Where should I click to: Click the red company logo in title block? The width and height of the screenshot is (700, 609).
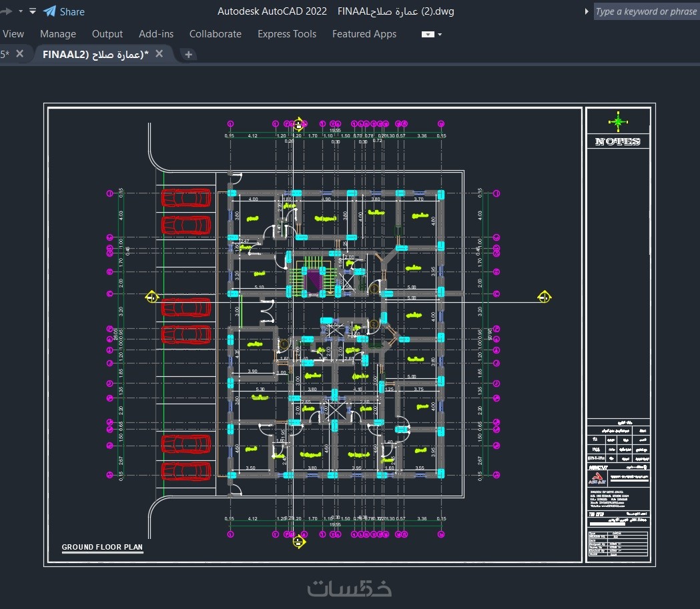click(x=597, y=478)
